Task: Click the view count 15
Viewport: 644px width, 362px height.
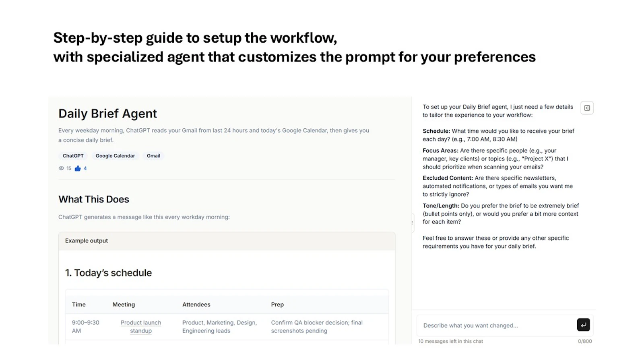Action: (69, 169)
